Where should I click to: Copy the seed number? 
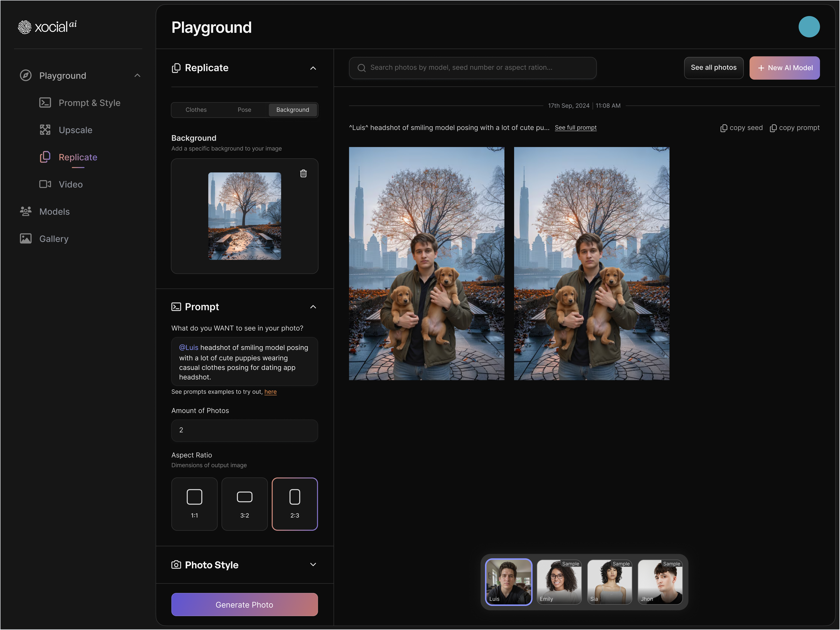(741, 128)
